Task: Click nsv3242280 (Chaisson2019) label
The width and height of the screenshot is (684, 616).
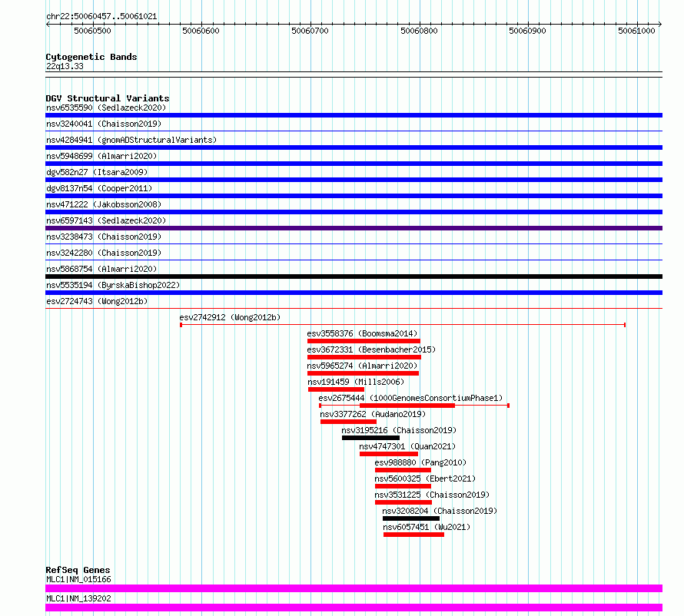Action: [104, 253]
